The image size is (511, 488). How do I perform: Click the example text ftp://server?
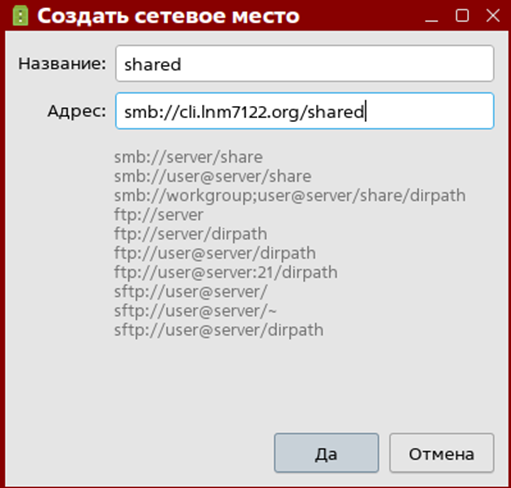point(159,215)
